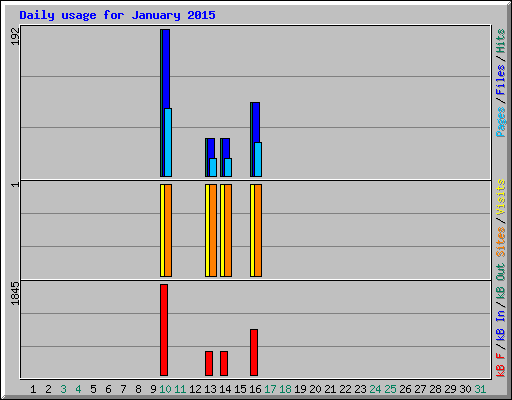512x400 pixels.
Task: Click day 14 on the x-axis
Action: [225, 389]
